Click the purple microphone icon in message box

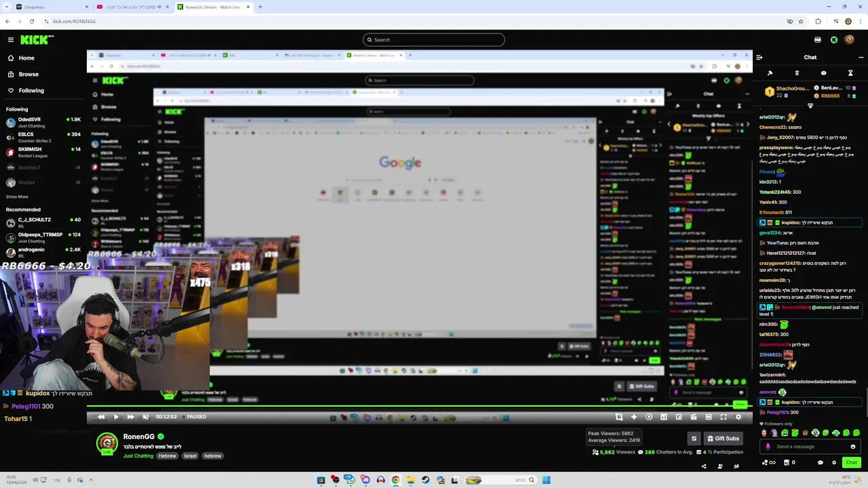coord(768,447)
